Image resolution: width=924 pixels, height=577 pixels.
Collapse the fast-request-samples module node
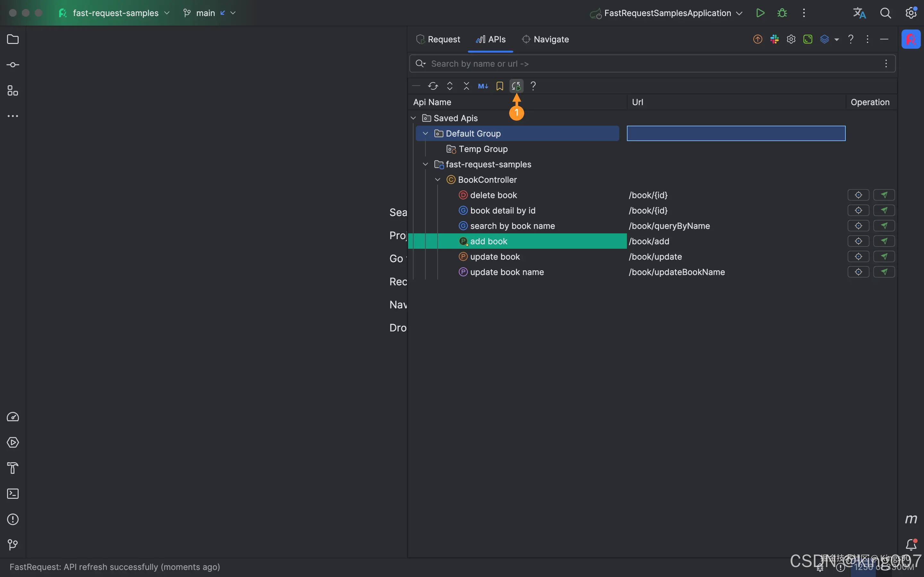[x=425, y=164]
